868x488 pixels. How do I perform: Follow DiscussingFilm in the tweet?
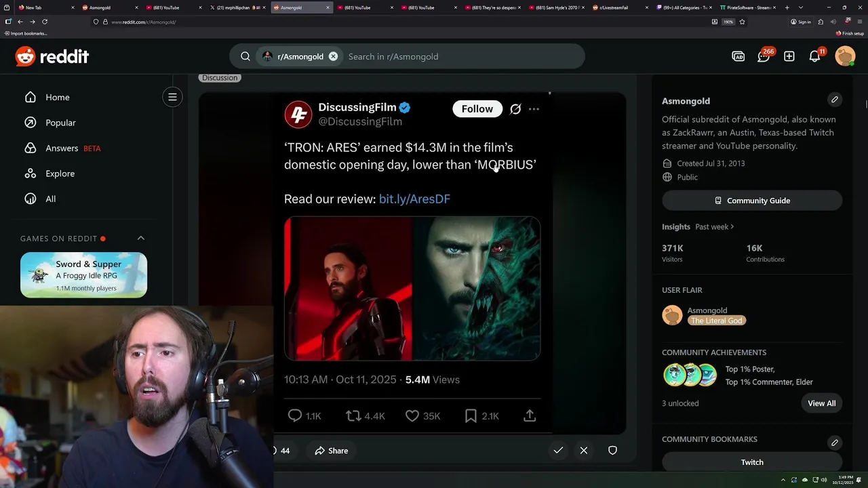pyautogui.click(x=477, y=108)
